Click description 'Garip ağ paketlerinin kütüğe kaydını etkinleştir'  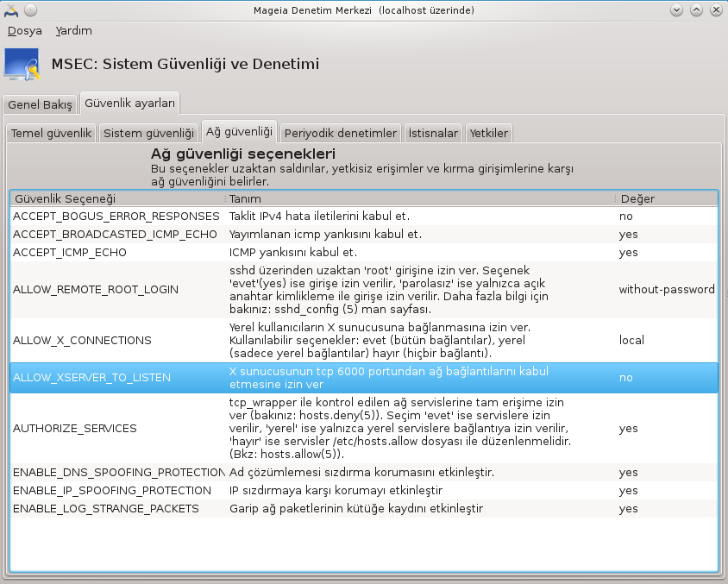[356, 508]
